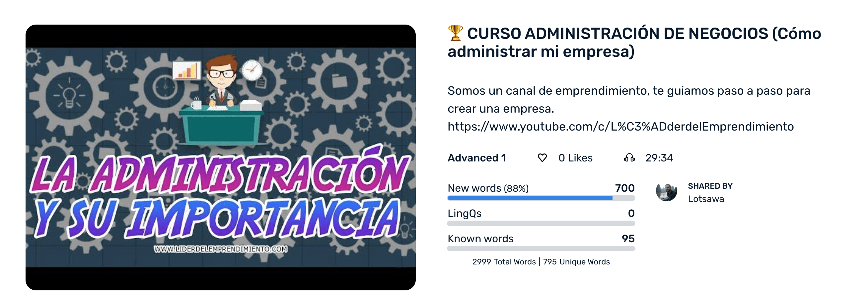Click Lotsawa's profile avatar picture
The height and width of the screenshot is (299, 868).
[x=666, y=192]
